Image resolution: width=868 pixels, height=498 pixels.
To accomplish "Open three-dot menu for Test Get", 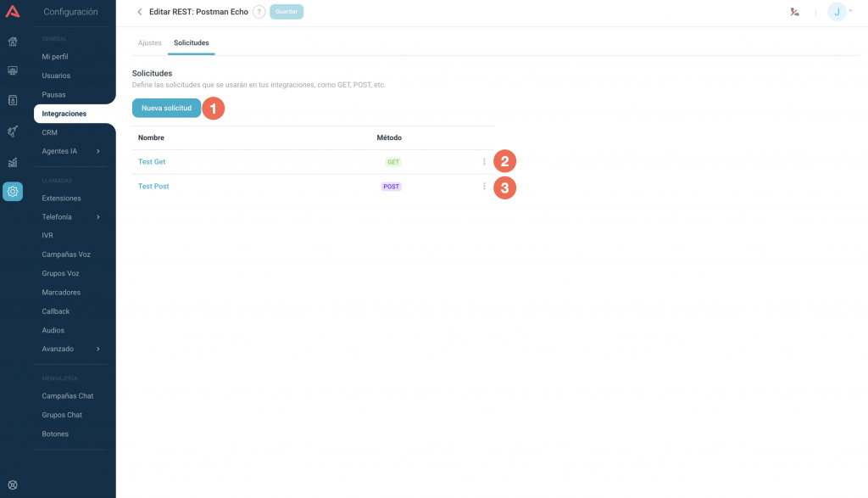I will click(484, 161).
